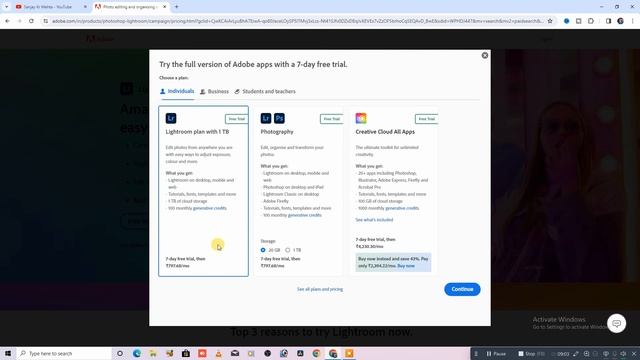Select the Creative Cloud All Apps heading
The image size is (640, 360).
point(385,132)
